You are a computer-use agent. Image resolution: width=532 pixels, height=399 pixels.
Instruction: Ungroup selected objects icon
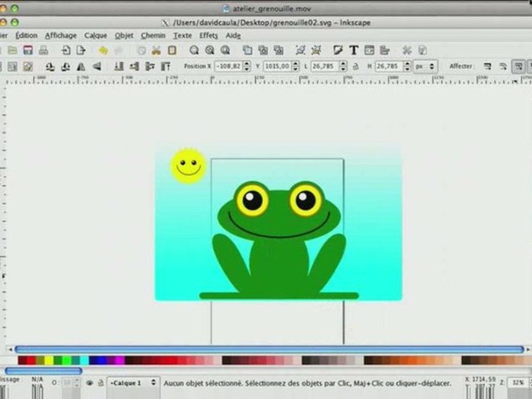[x=316, y=50]
